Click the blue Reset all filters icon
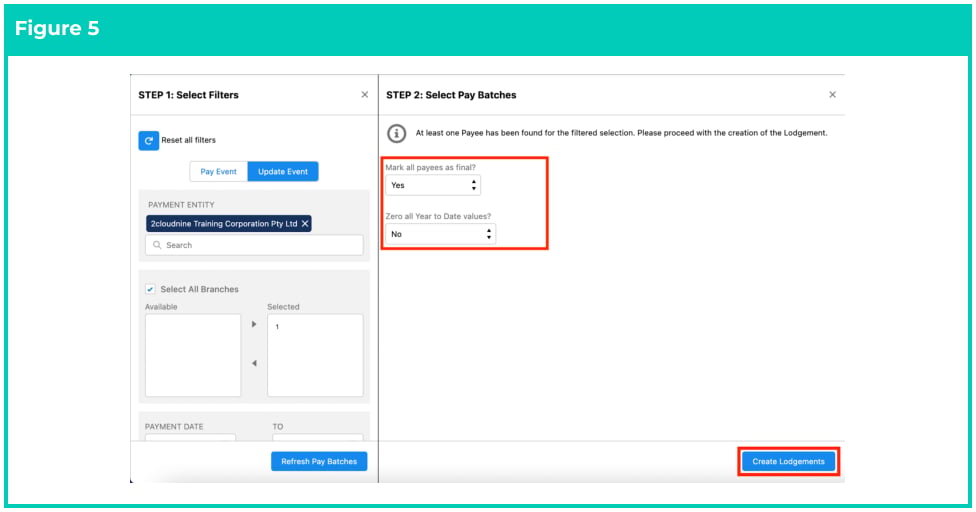The width and height of the screenshot is (976, 512). (148, 141)
